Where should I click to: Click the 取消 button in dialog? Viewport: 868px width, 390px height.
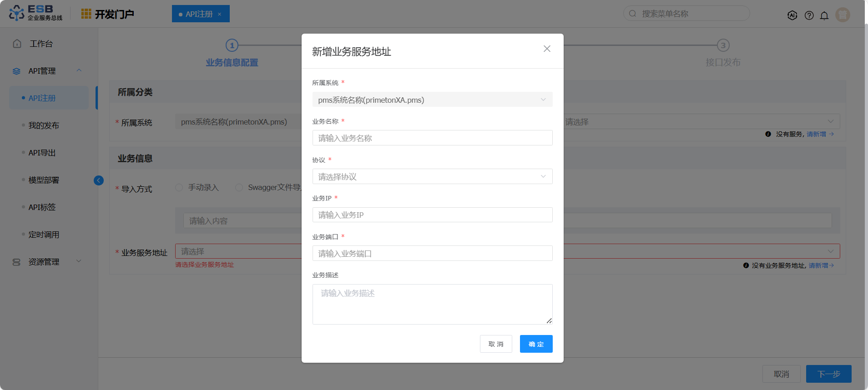495,344
